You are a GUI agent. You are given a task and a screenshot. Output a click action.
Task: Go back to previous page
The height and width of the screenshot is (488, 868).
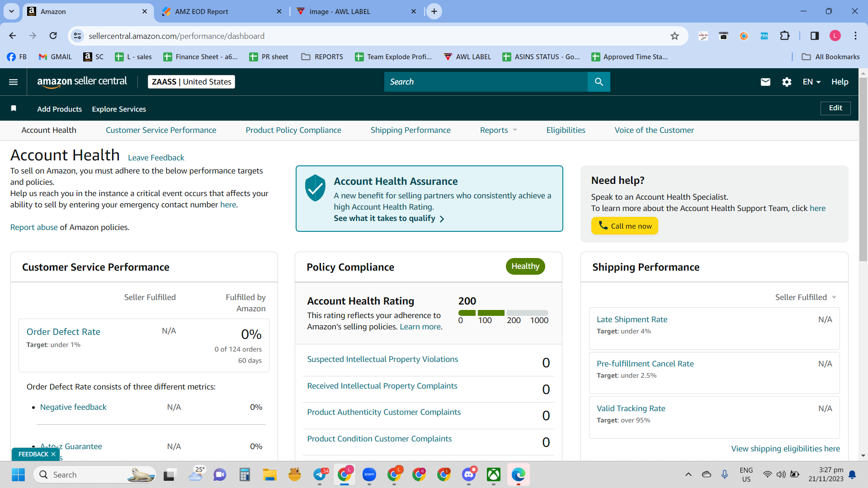pyautogui.click(x=13, y=36)
